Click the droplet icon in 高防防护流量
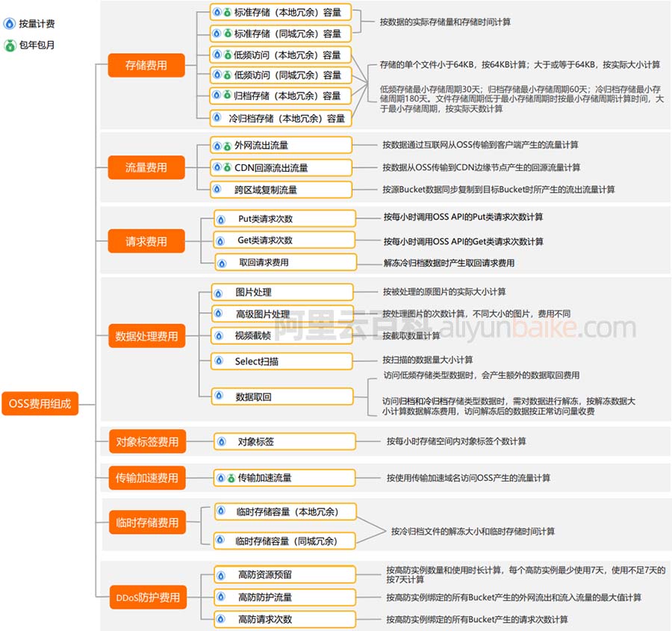The image size is (672, 631). click(221, 597)
